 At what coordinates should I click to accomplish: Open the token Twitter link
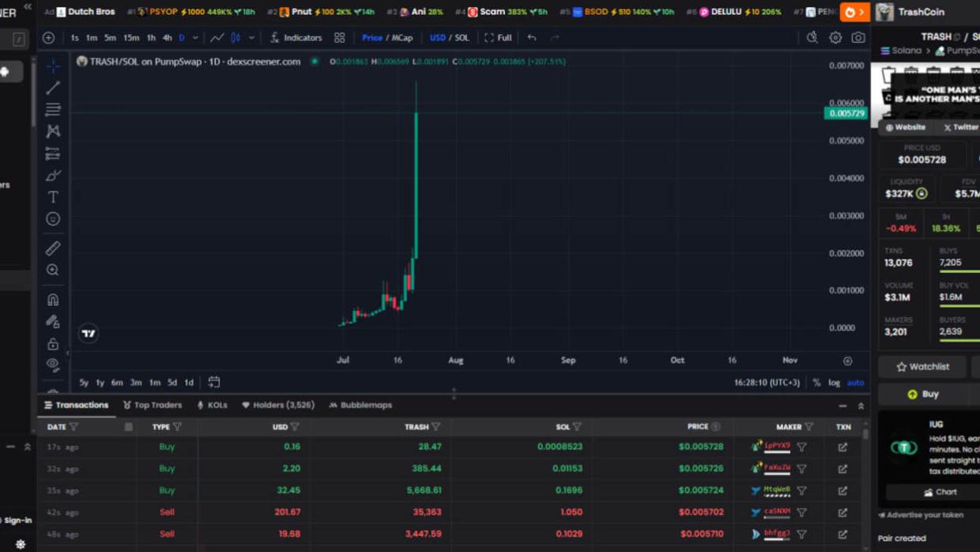pos(959,127)
